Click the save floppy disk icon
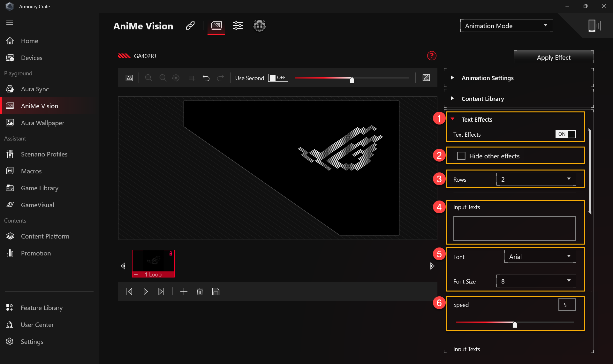613x364 pixels. tap(216, 292)
